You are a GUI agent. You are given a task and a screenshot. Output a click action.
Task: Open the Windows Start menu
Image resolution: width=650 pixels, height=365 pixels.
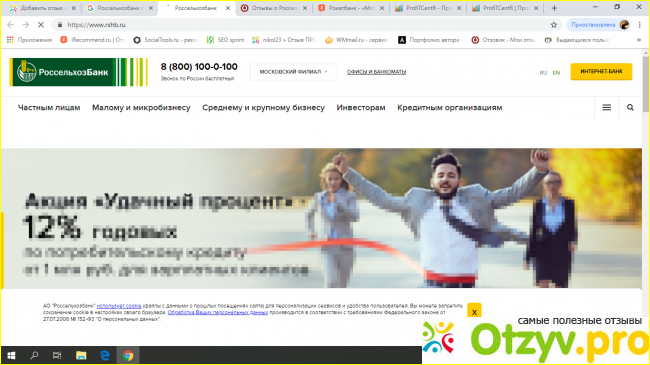(x=11, y=355)
